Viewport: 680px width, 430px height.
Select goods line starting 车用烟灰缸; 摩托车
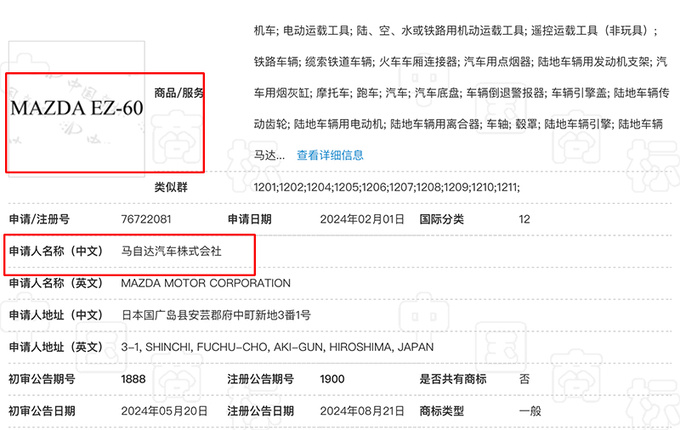[461, 93]
